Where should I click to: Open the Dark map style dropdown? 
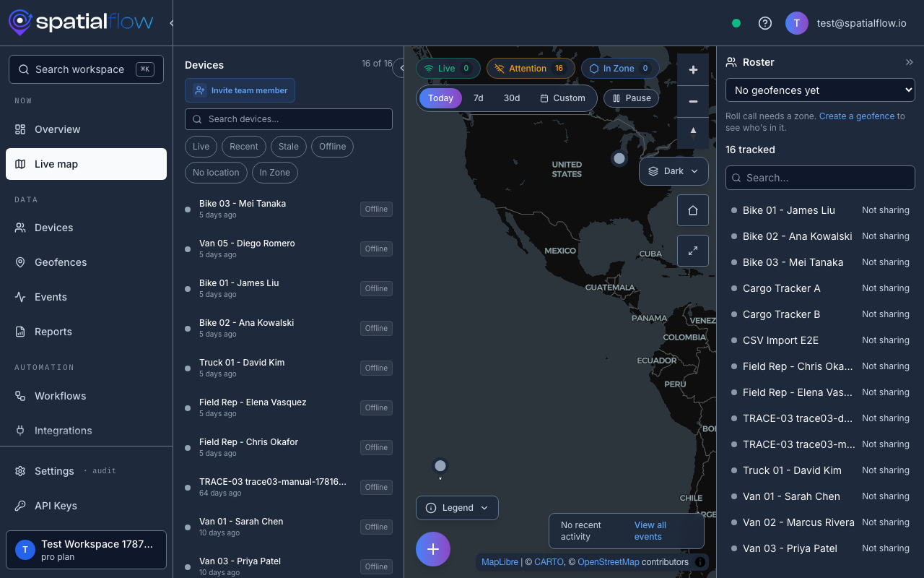coord(674,171)
